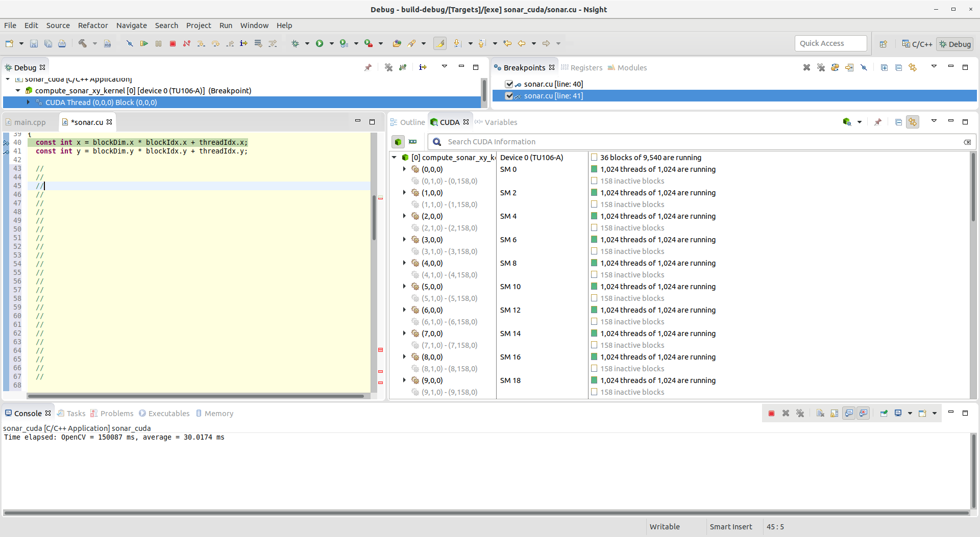Expand CUDA Thread (0,0,0) Block (0,0,0) node
980x537 pixels.
point(29,103)
